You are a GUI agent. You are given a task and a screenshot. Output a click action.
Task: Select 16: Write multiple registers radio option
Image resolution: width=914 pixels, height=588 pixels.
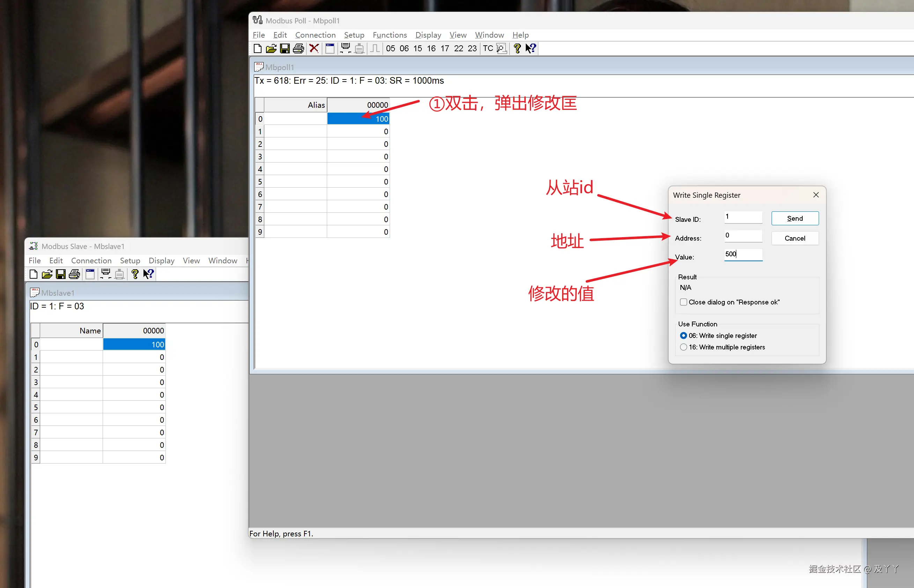click(x=684, y=347)
